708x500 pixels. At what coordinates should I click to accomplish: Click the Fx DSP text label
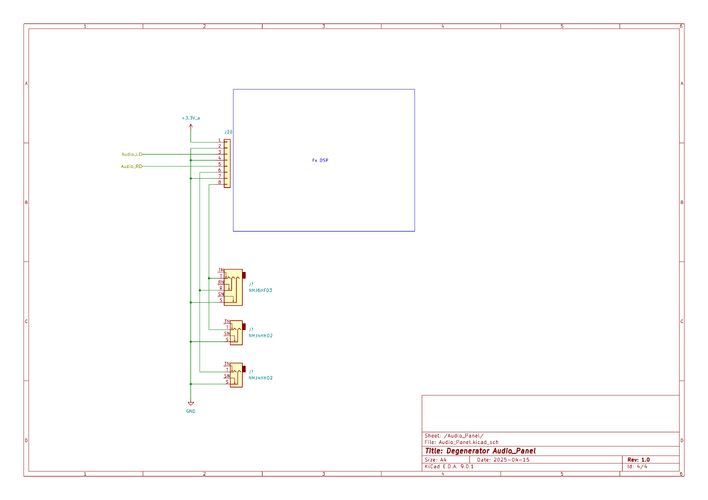320,160
